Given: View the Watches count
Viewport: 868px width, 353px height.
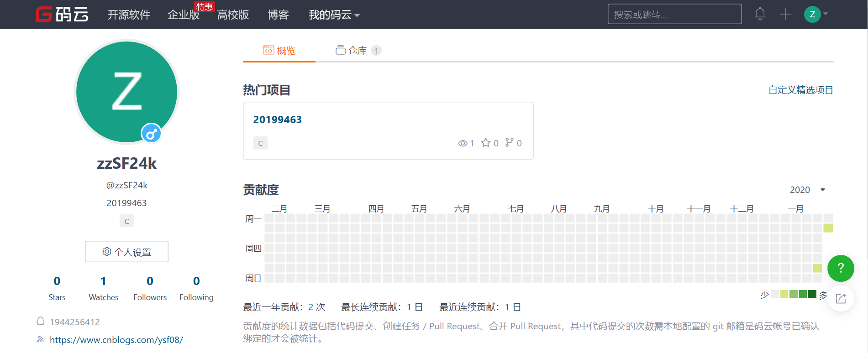Looking at the screenshot, I should point(104,289).
